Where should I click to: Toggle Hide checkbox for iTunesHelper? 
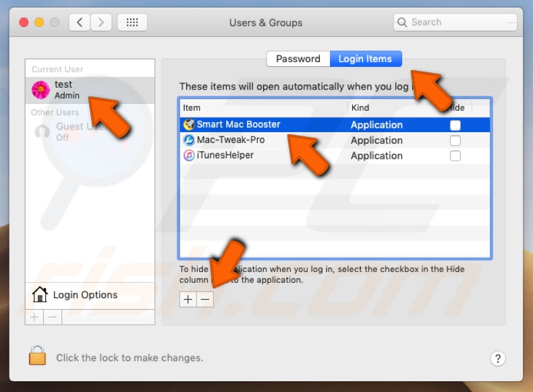coord(455,156)
